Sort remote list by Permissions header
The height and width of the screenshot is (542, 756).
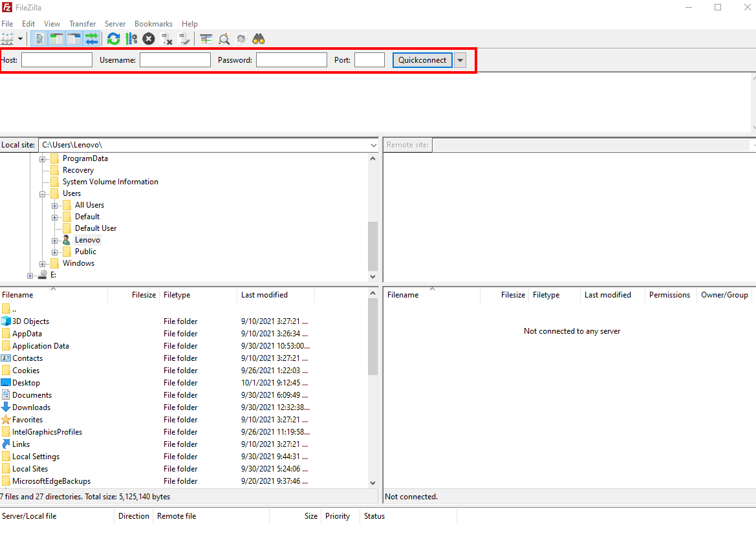[670, 295]
